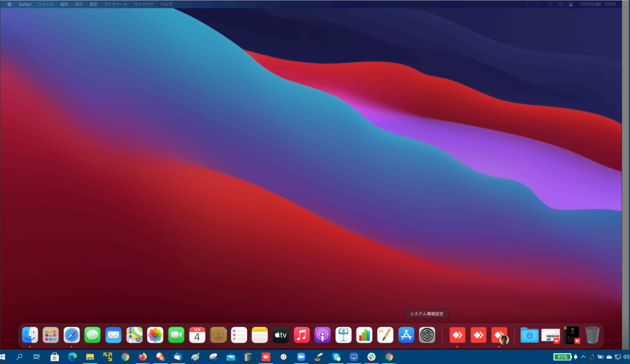Show hidden system tray icons
The width and height of the screenshot is (630, 364).
(583, 357)
